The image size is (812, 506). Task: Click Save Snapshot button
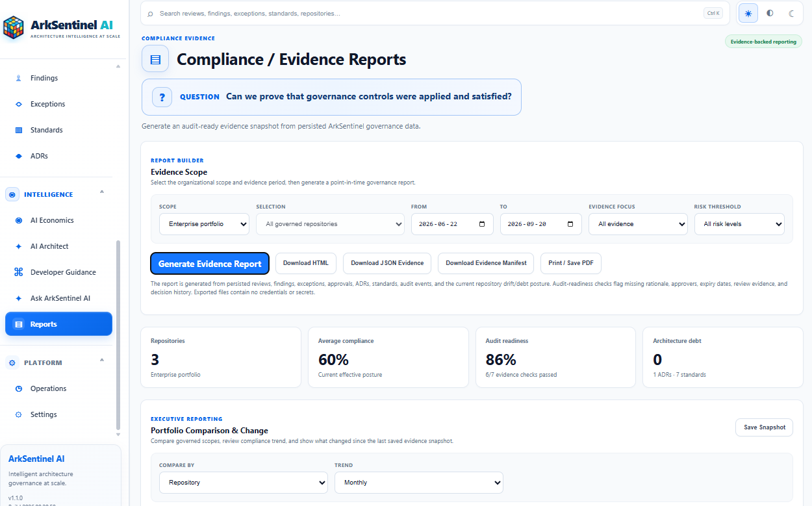764,427
